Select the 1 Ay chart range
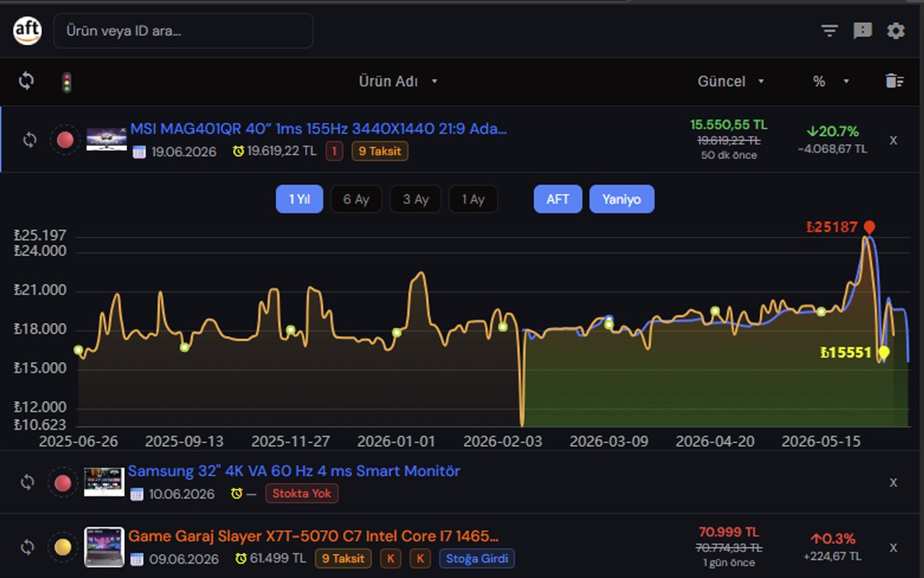The width and height of the screenshot is (924, 578). point(473,199)
